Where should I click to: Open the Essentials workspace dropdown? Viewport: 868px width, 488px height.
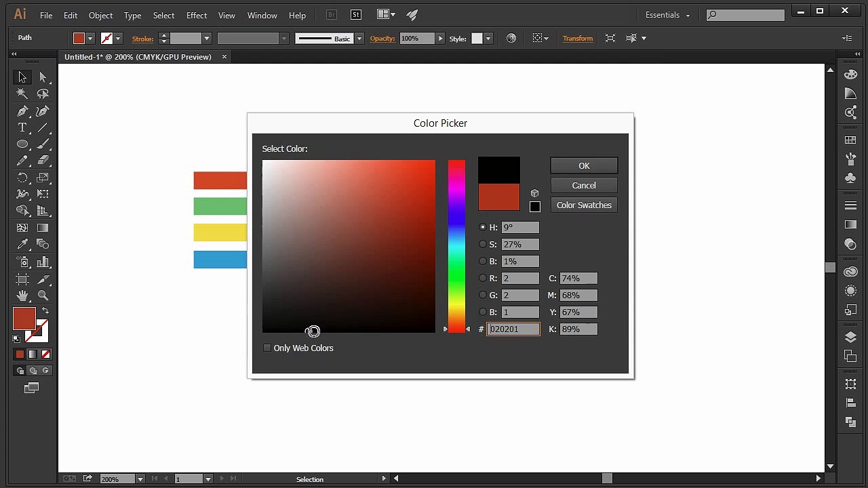[667, 15]
